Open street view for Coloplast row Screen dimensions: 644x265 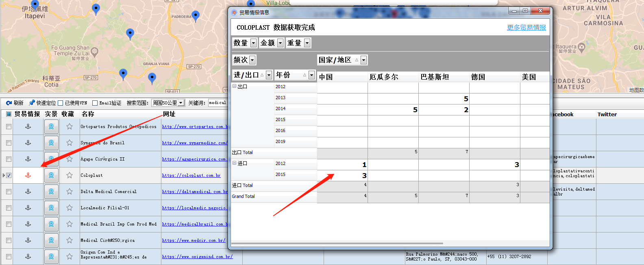[51, 175]
